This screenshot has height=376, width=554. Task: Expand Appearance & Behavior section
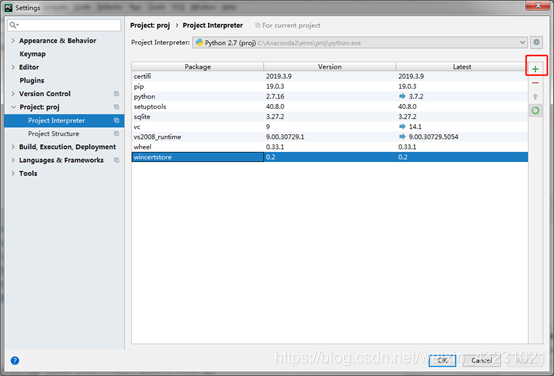pos(13,41)
